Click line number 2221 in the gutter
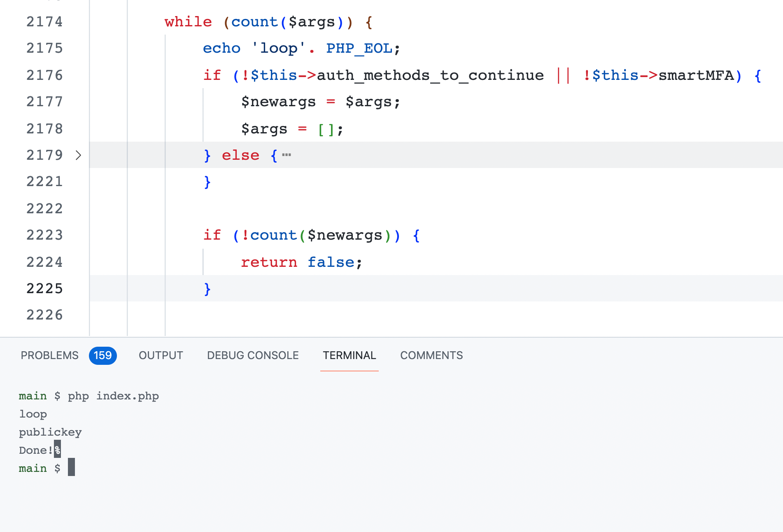The height and width of the screenshot is (532, 783). 44,182
